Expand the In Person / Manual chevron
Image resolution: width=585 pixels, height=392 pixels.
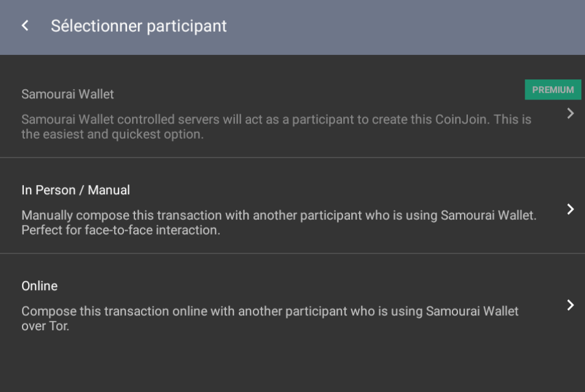[x=570, y=209]
